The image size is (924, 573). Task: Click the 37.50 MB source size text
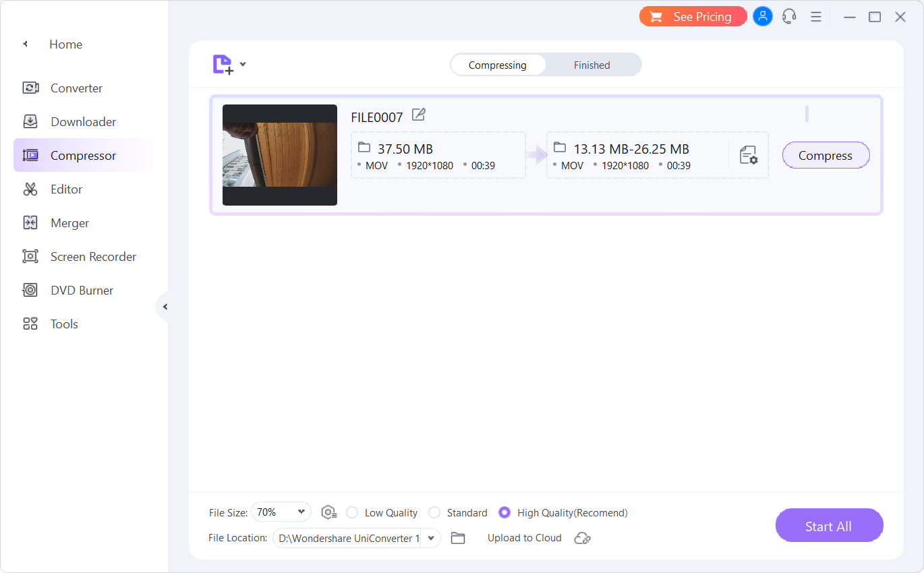[405, 149]
